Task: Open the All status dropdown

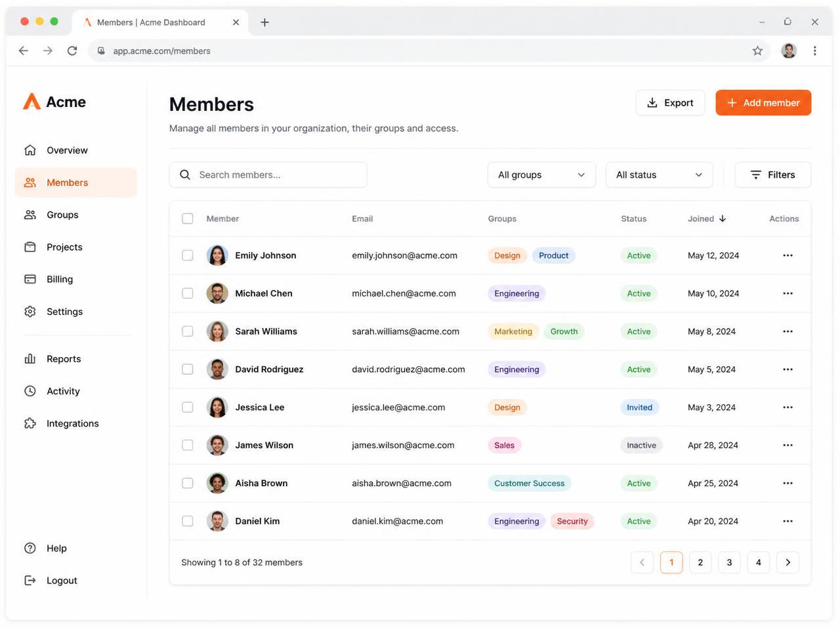Action: tap(659, 175)
